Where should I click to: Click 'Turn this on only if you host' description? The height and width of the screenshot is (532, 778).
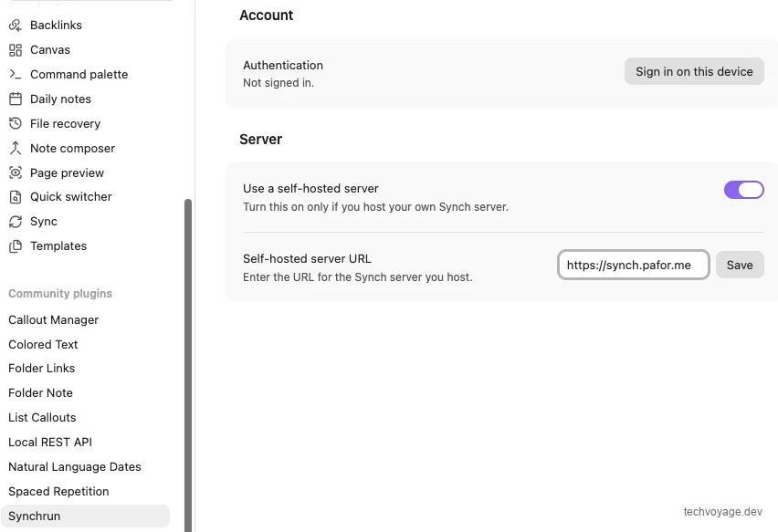[375, 207]
